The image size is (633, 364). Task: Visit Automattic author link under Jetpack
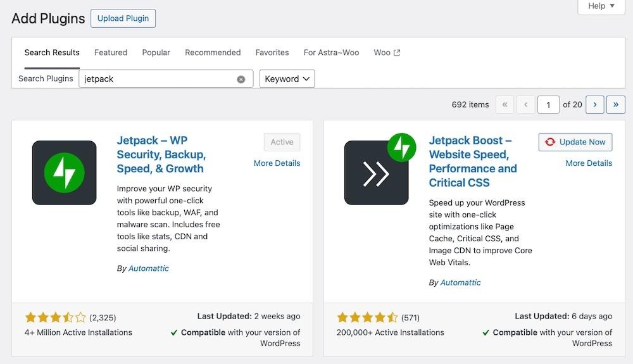pyautogui.click(x=149, y=268)
